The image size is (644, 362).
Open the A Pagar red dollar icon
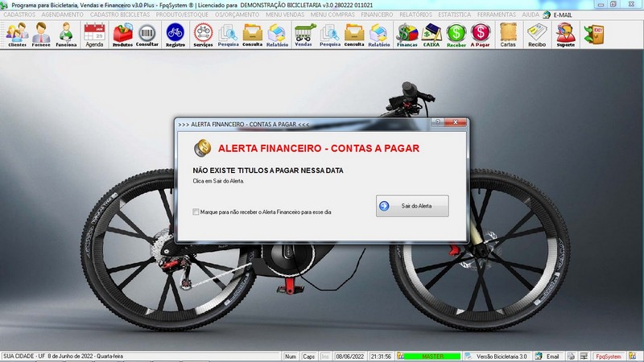[x=480, y=35]
